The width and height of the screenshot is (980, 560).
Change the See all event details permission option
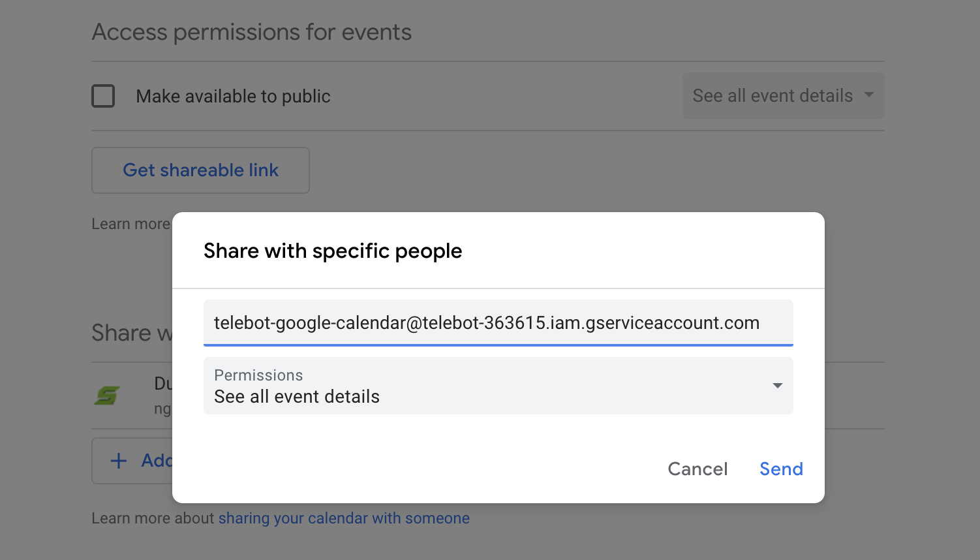tap(783, 95)
